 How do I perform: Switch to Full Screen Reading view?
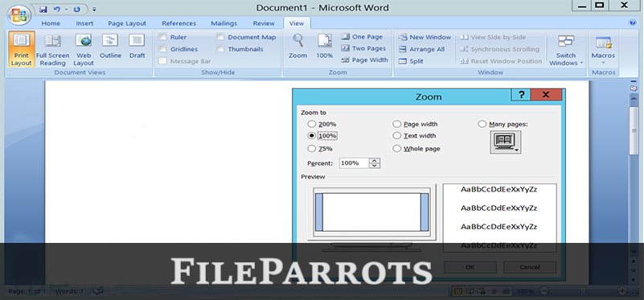(x=52, y=49)
